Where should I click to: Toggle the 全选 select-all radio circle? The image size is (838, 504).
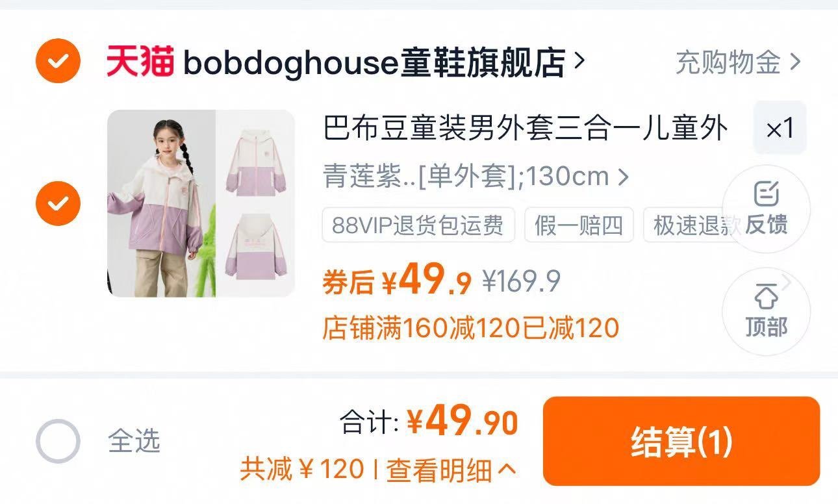point(58,441)
